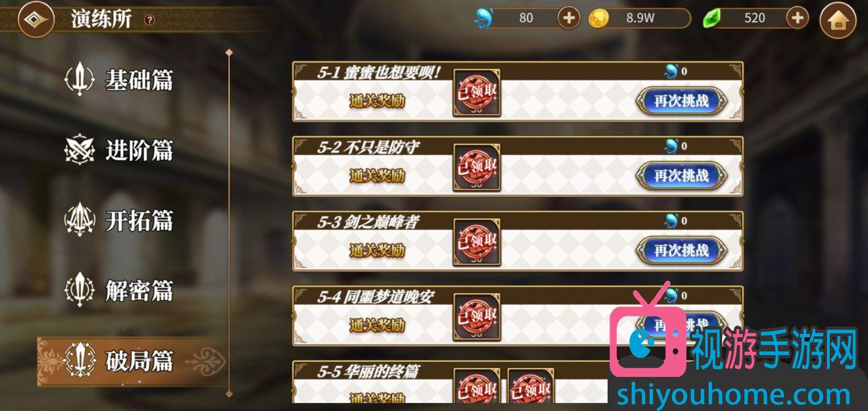Add green gems with the plus beside 520
This screenshot has width=868, height=411.
point(797,18)
